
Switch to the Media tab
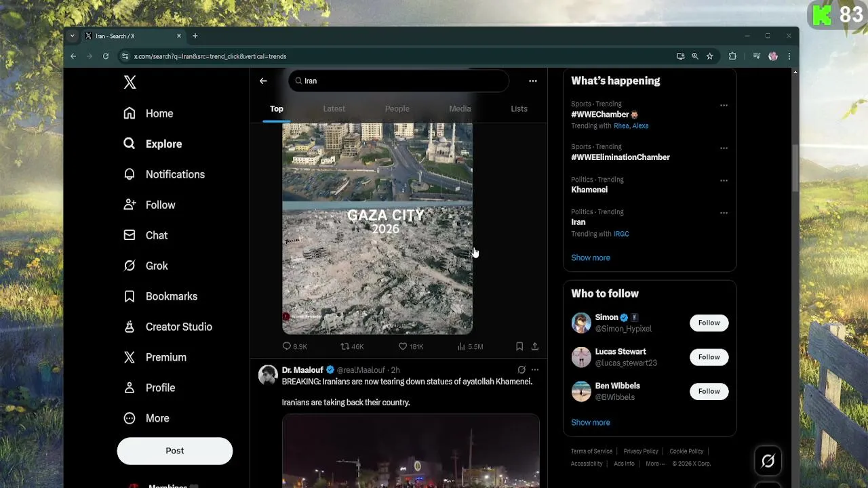pyautogui.click(x=460, y=108)
